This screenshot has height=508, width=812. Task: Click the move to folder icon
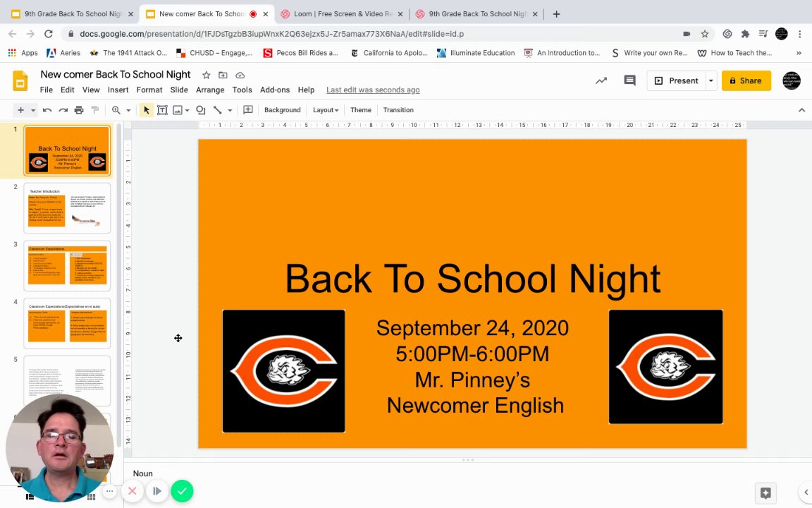tap(223, 75)
